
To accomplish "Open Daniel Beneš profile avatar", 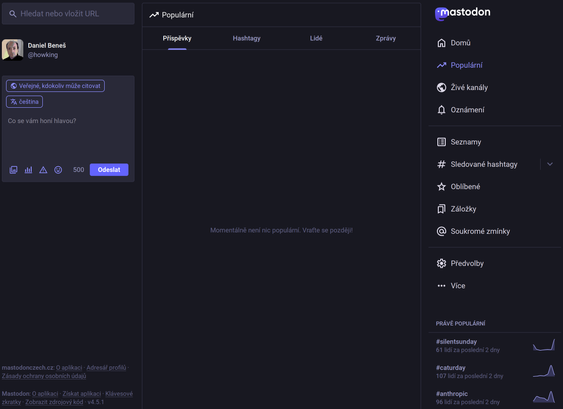I will [x=13, y=50].
